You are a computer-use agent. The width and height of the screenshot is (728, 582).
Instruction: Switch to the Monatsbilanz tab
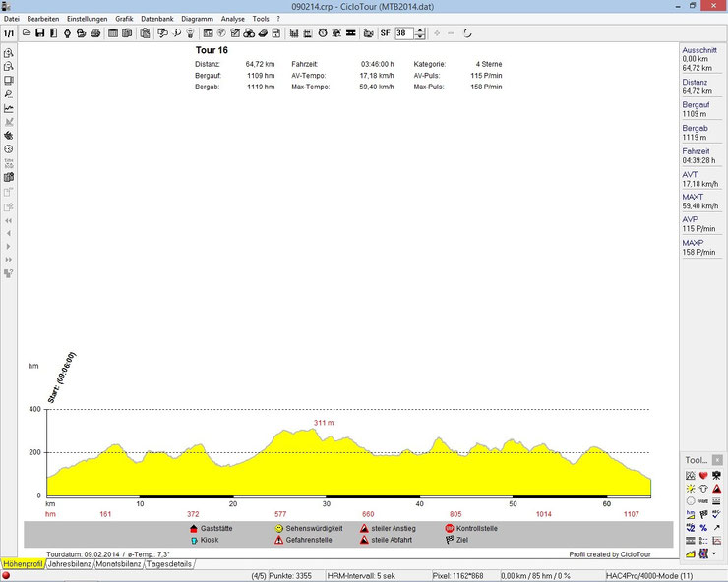(118, 564)
